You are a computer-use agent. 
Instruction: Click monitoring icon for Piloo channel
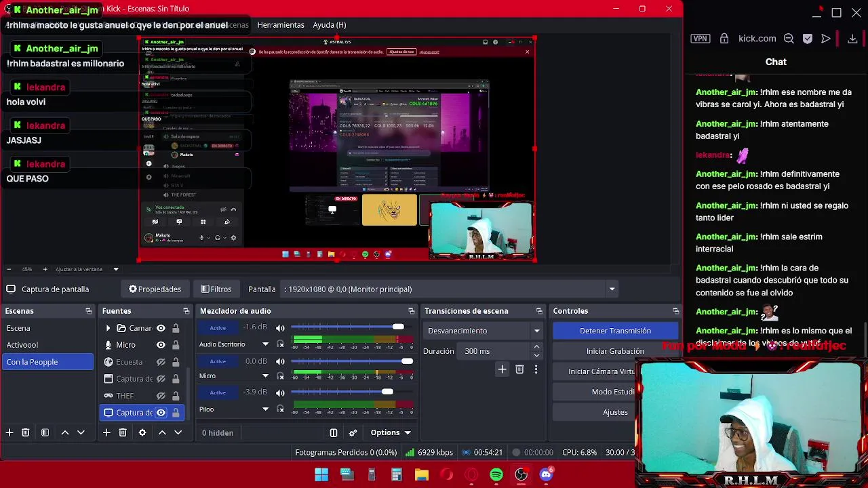[280, 409]
